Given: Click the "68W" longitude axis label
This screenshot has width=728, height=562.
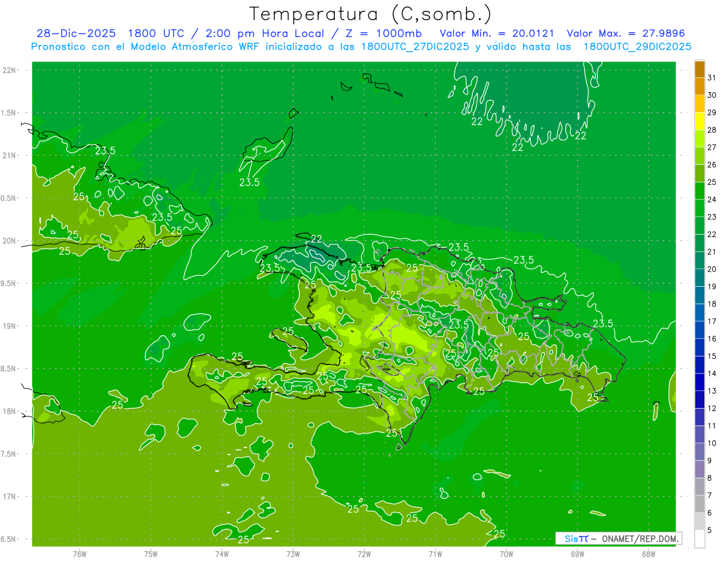Looking at the screenshot, I should coord(649,554).
